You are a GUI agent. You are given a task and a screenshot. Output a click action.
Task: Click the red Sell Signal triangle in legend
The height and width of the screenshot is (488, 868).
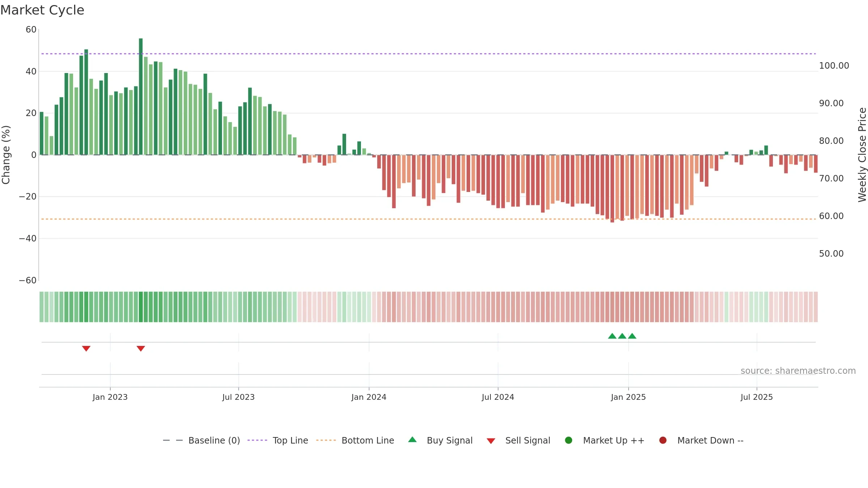[491, 441]
